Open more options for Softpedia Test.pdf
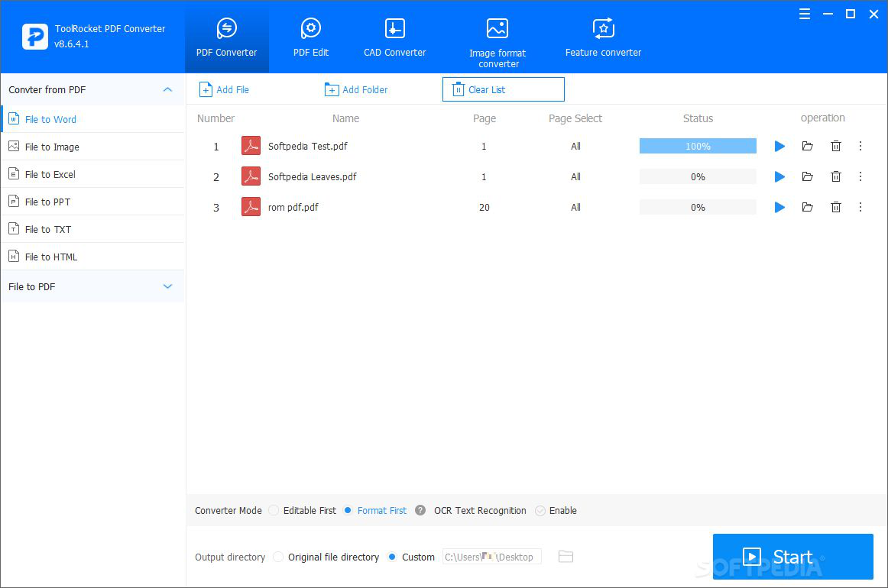Screen dimensions: 888x588 click(860, 146)
